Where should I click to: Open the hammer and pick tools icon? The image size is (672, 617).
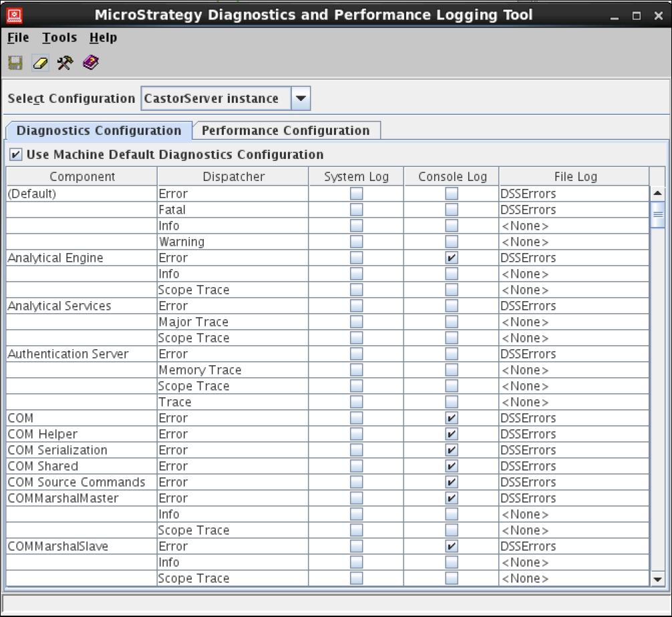pos(65,63)
